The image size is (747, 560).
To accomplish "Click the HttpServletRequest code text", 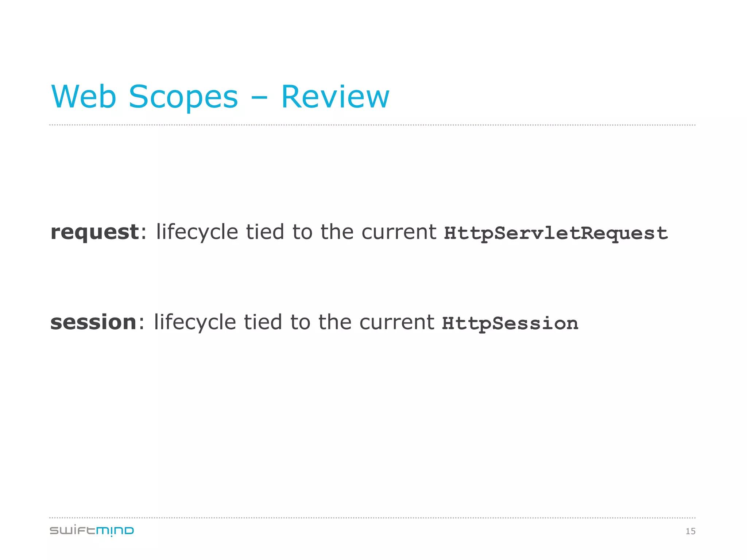I will 556,233.
